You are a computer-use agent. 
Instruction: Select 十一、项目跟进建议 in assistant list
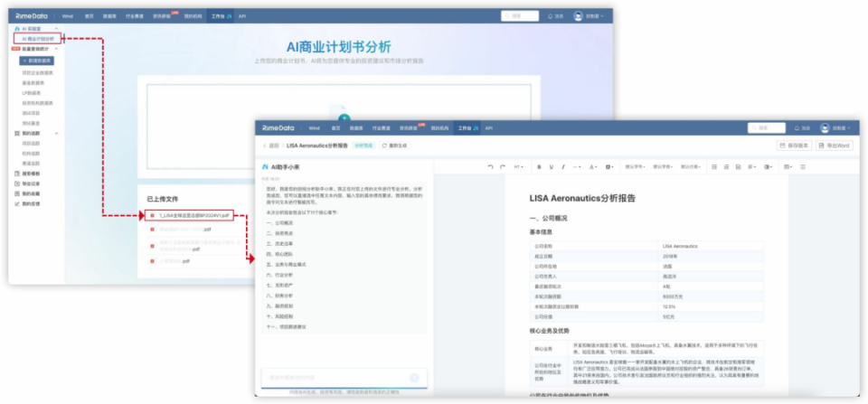point(287,327)
